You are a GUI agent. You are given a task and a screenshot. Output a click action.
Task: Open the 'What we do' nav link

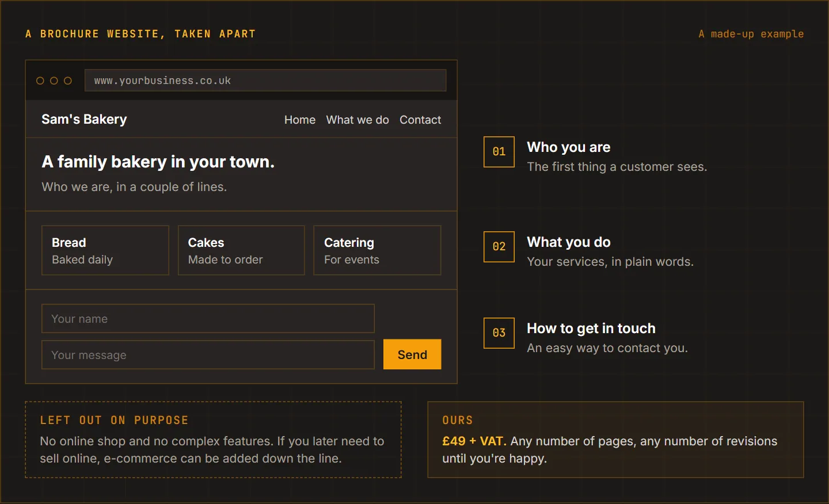point(358,120)
